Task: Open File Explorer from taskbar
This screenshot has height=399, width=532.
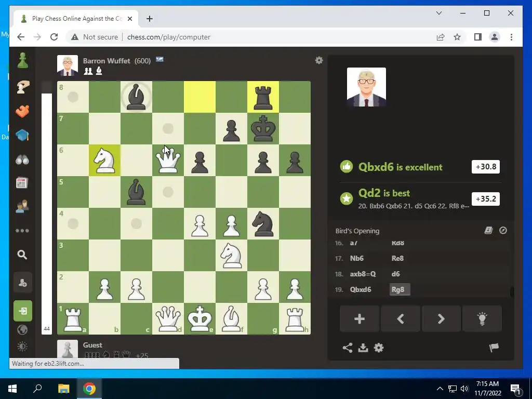Action: pyautogui.click(x=63, y=388)
